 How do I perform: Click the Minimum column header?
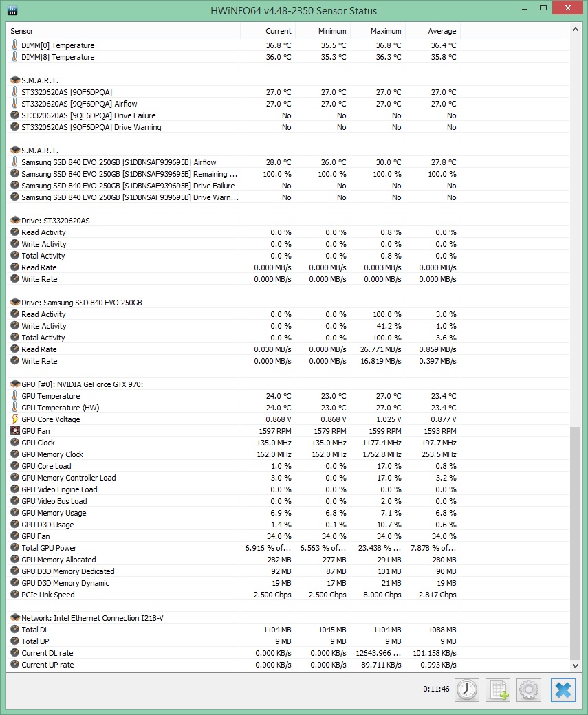(323, 31)
